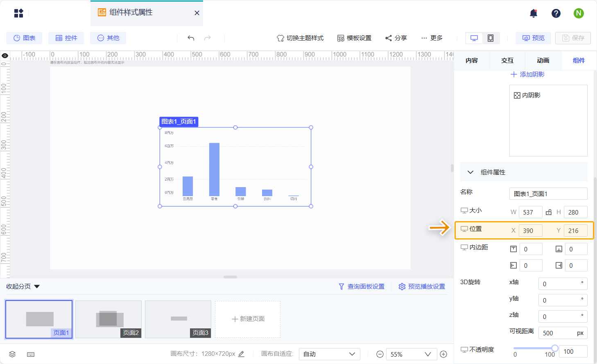Select the 内阴影 inner shadow item
The height and width of the screenshot is (364, 597).
point(527,95)
